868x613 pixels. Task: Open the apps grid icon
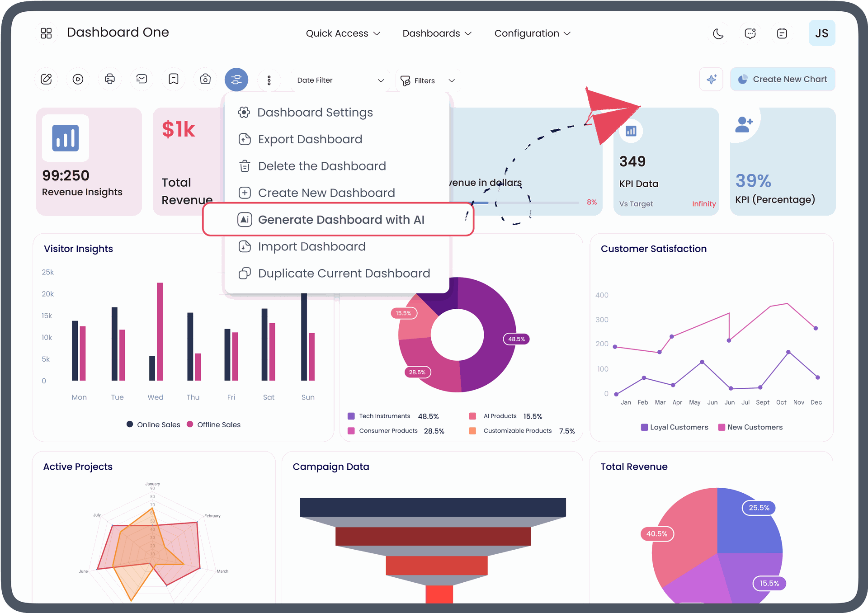(46, 33)
